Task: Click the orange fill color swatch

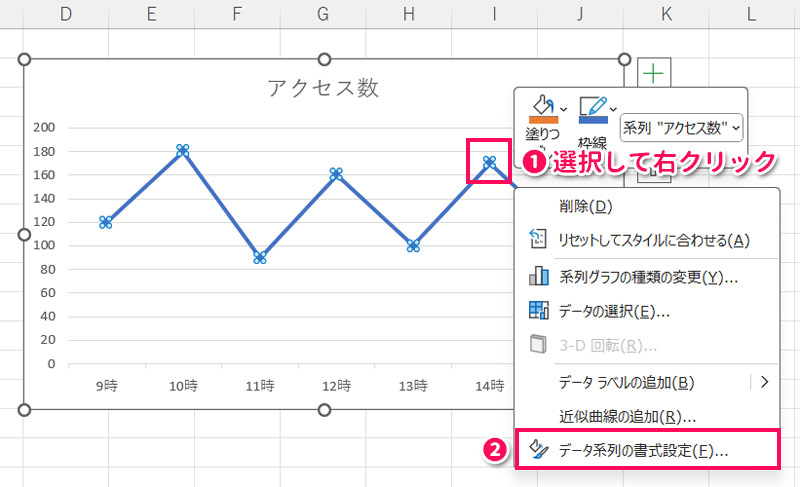Action: pyautogui.click(x=543, y=120)
